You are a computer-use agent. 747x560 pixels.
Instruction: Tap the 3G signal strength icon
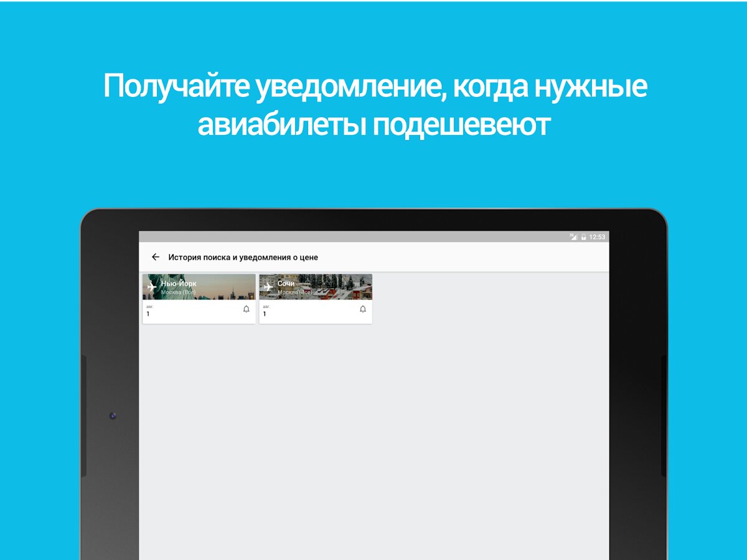coord(573,237)
